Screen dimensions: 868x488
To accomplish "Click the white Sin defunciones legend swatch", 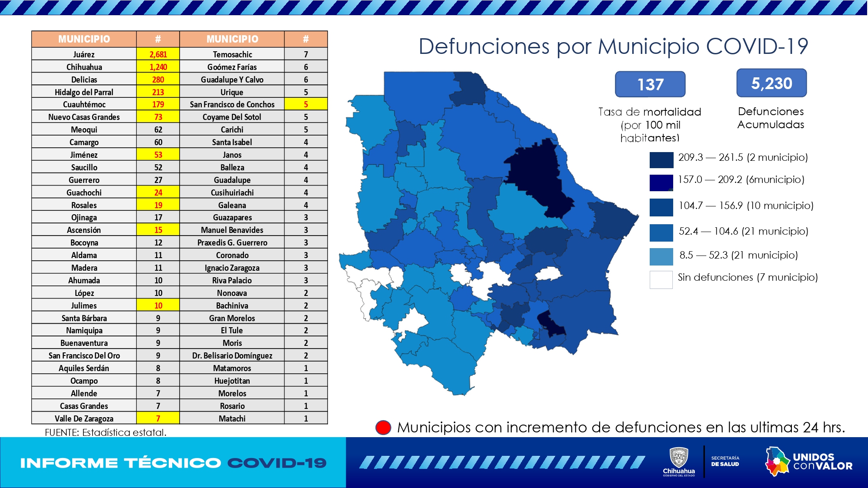I will click(661, 279).
